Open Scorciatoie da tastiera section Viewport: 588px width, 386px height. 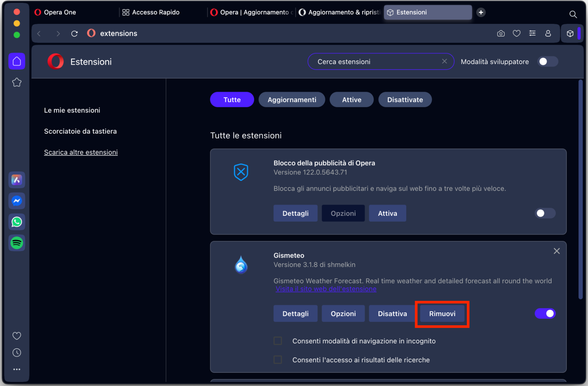[80, 131]
